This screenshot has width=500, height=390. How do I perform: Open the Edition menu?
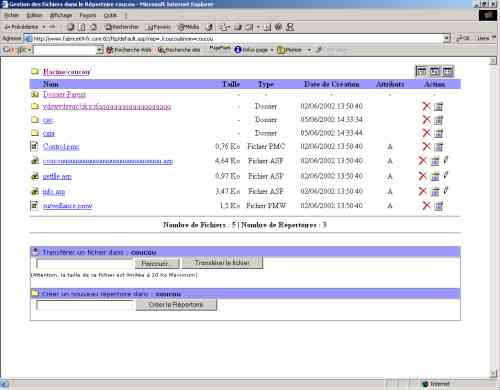pos(35,15)
